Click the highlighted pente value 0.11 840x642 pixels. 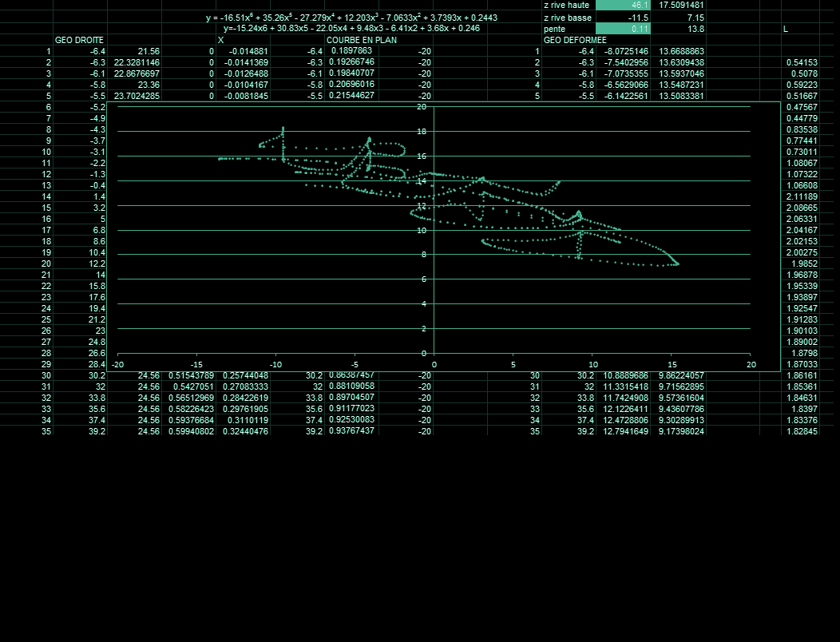click(x=623, y=29)
